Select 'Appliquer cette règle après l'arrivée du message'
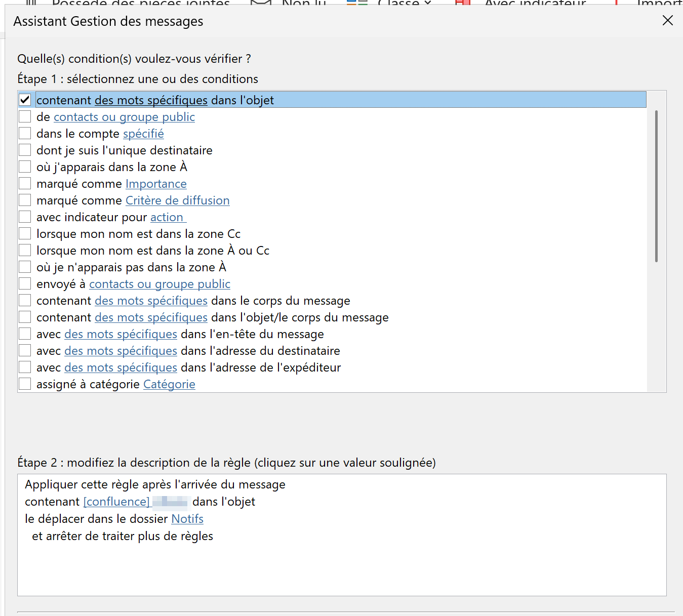The width and height of the screenshot is (683, 616). [x=155, y=484]
